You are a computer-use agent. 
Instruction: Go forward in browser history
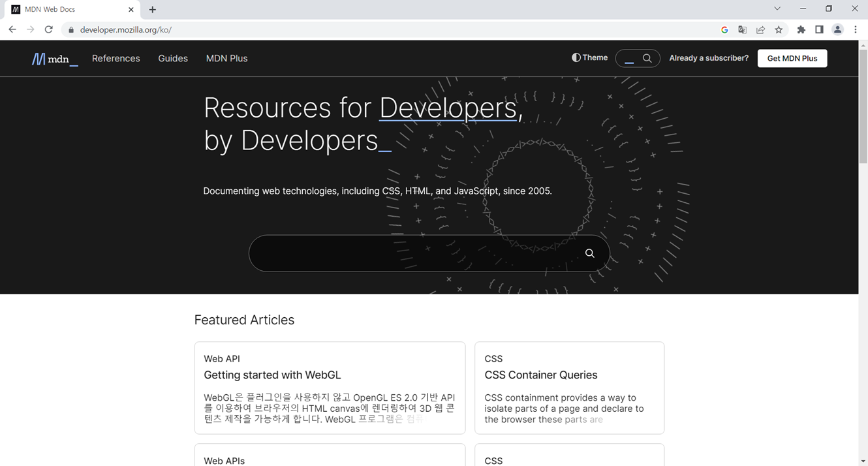pyautogui.click(x=30, y=29)
